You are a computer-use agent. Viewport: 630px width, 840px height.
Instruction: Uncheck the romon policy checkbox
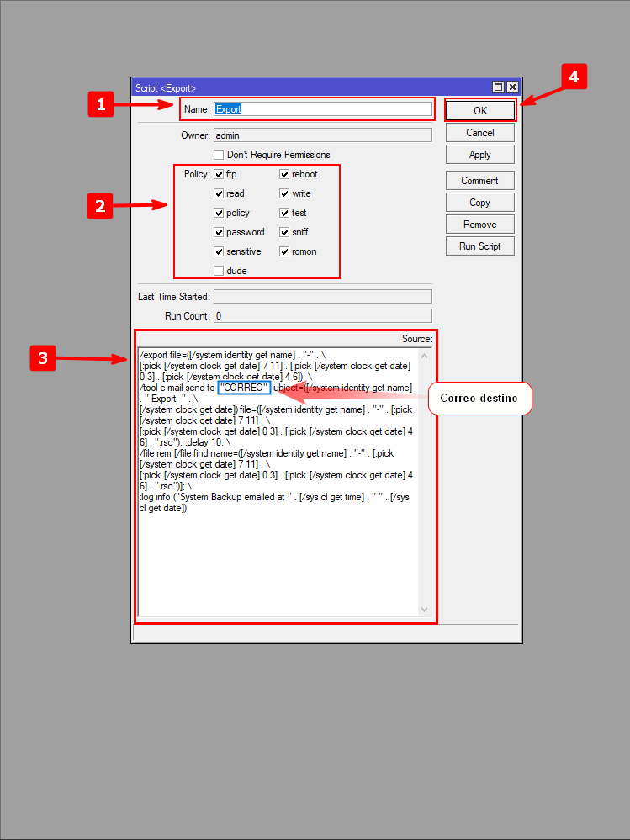[x=284, y=251]
